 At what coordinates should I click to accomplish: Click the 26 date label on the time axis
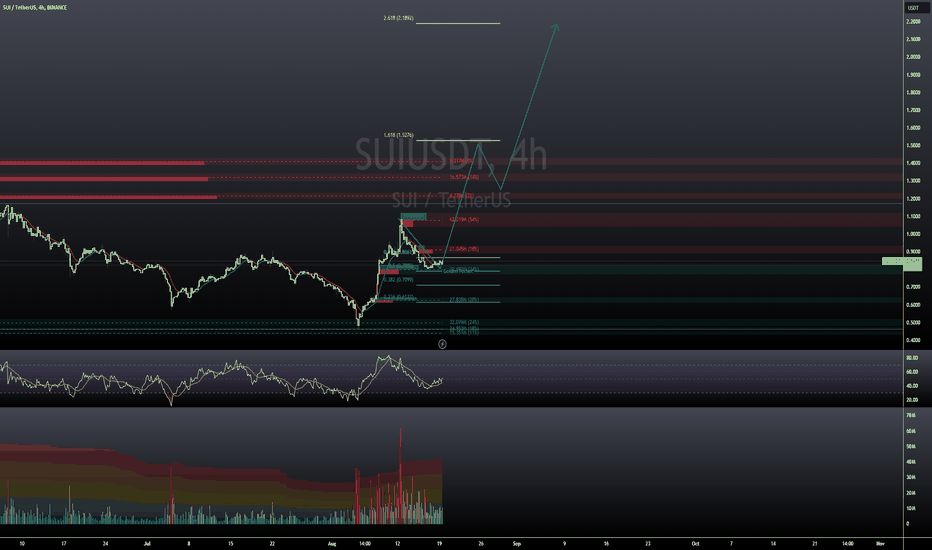point(481,543)
